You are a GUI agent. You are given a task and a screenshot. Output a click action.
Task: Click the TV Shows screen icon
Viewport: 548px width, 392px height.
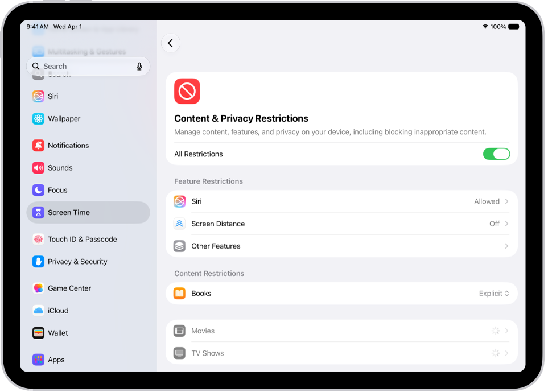click(x=180, y=353)
